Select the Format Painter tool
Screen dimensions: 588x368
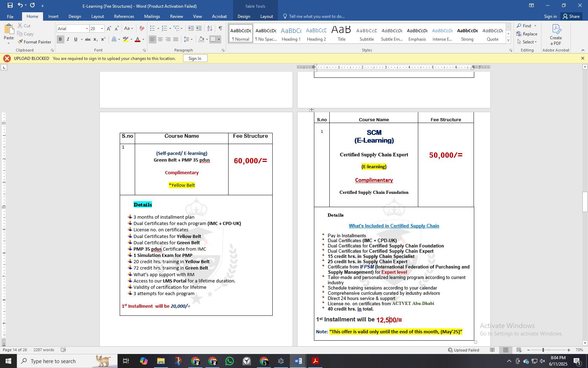(x=34, y=42)
